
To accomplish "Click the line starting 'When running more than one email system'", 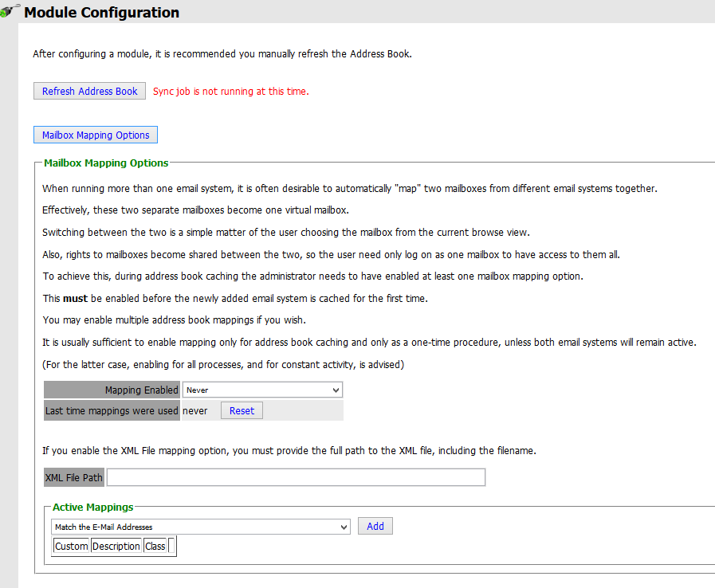I will coord(350,188).
